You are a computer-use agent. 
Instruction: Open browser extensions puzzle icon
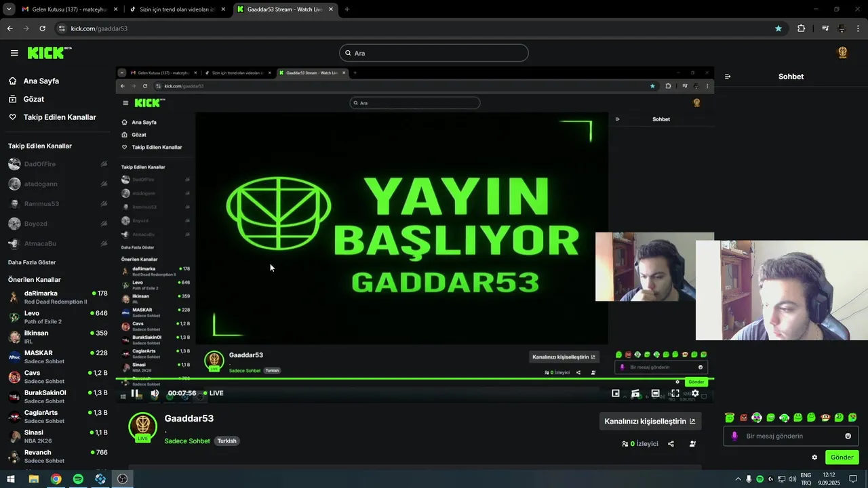[802, 28]
